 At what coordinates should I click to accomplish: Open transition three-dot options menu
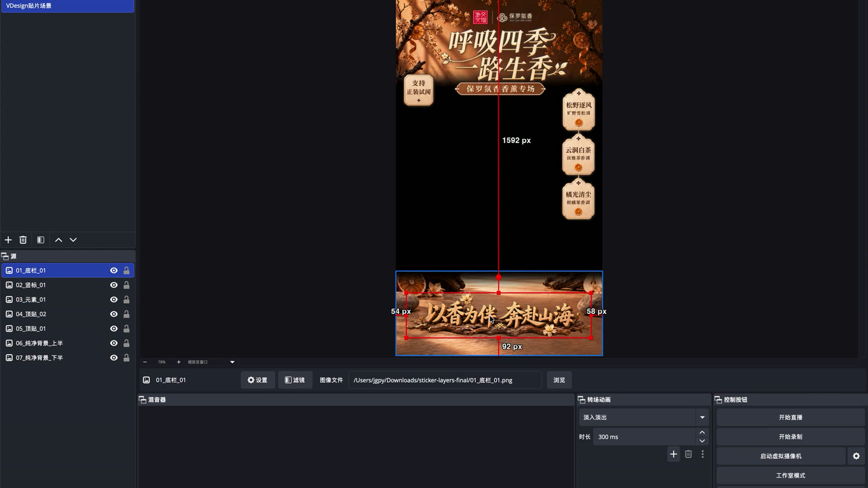tap(703, 454)
